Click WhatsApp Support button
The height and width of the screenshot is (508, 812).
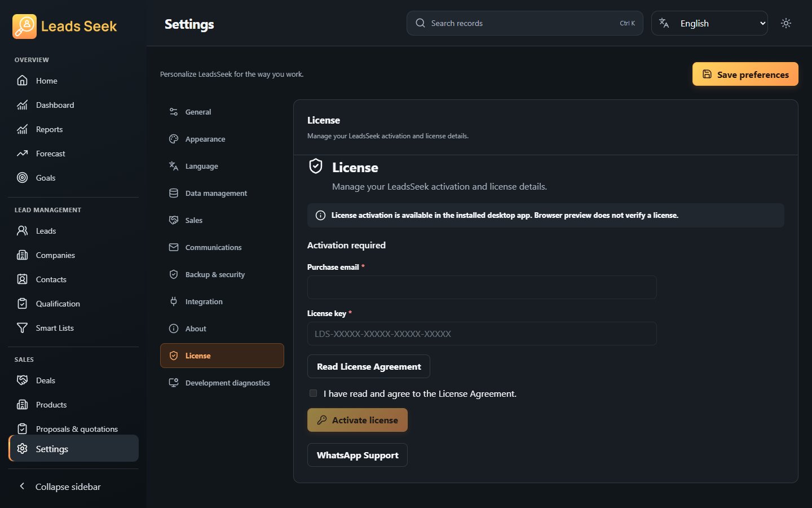tap(358, 455)
